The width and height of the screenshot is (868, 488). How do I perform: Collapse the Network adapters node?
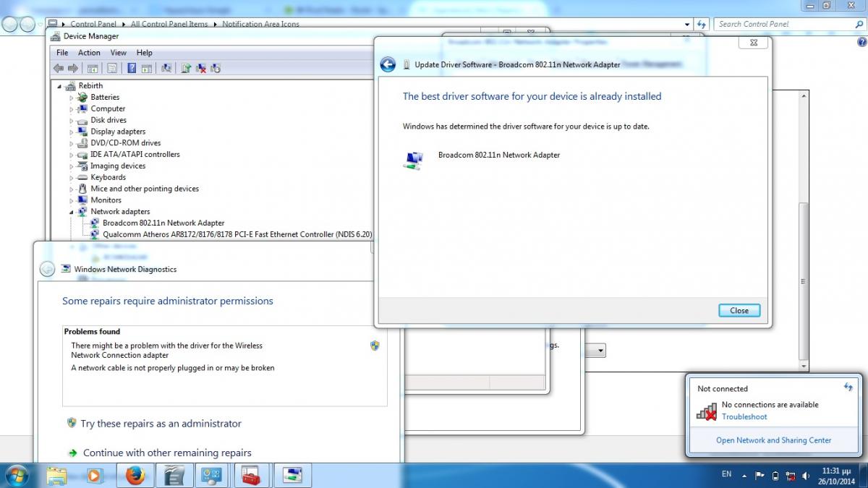click(72, 212)
